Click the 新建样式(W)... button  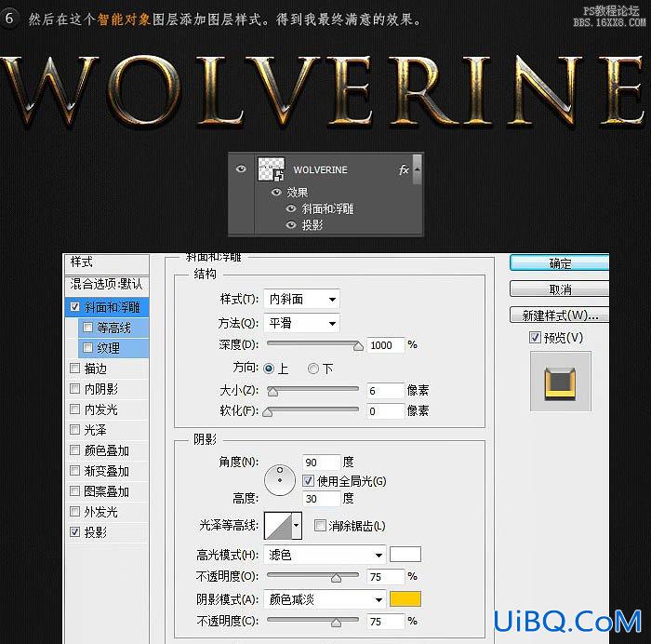(559, 315)
